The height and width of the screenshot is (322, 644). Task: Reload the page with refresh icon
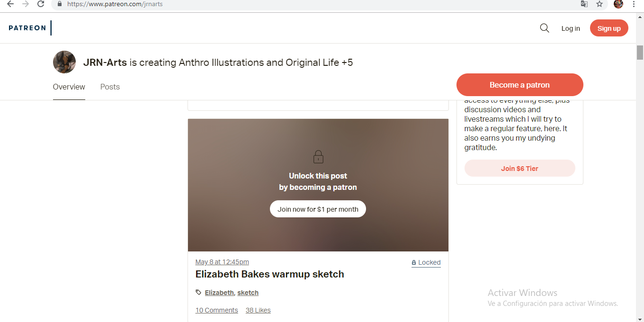click(x=41, y=4)
